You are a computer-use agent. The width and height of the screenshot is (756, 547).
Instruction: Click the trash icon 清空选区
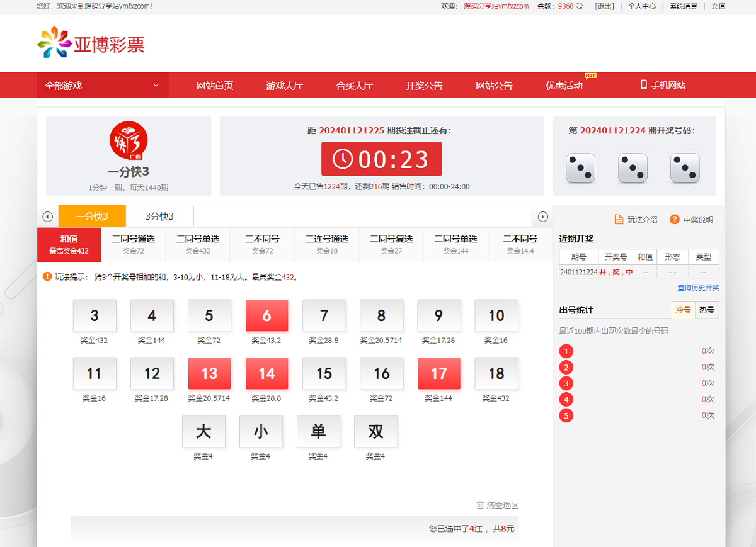(480, 505)
